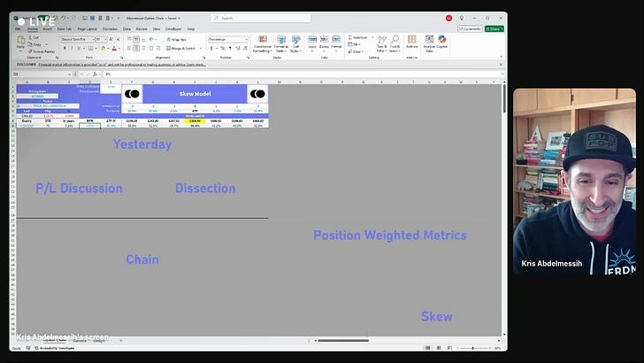Open Format as Table gallery
Screen dimensions: 644x363
(281, 43)
